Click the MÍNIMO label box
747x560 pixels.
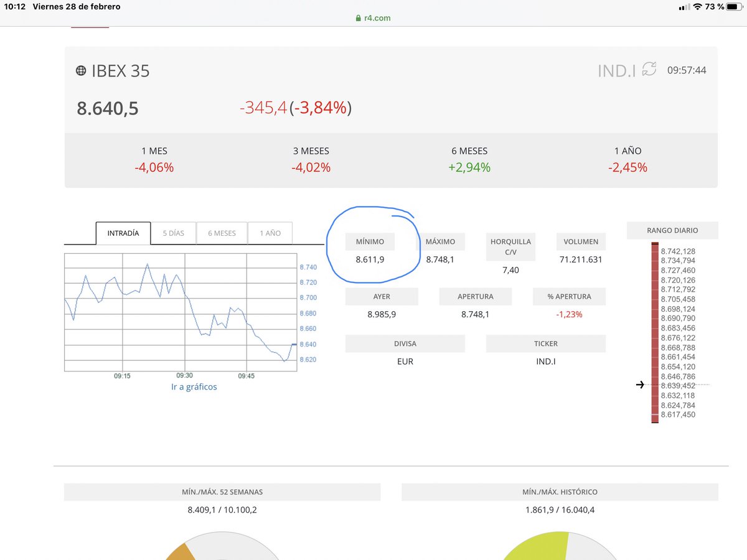pos(370,241)
